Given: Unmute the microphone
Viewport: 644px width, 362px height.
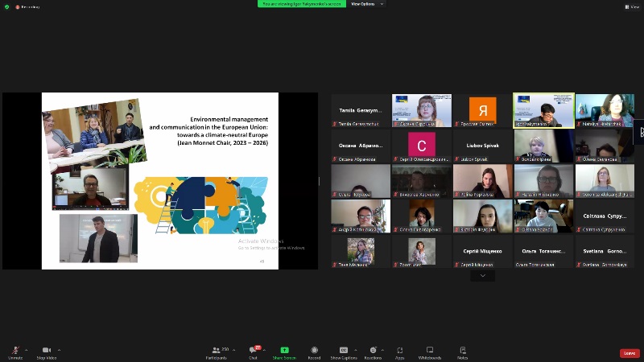Looking at the screenshot, I should [15, 351].
